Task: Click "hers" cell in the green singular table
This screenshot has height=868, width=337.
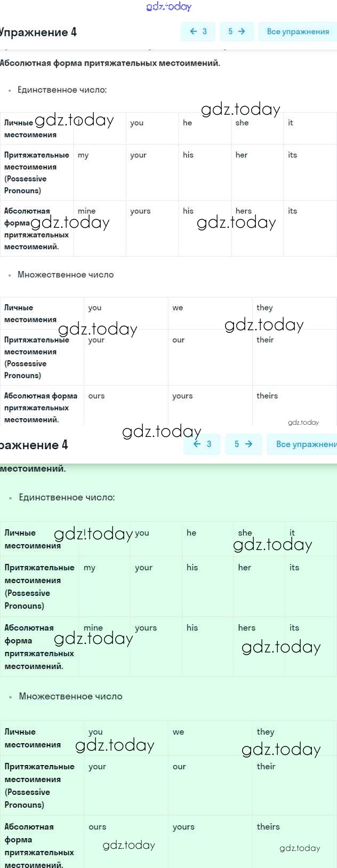Action: (x=247, y=628)
